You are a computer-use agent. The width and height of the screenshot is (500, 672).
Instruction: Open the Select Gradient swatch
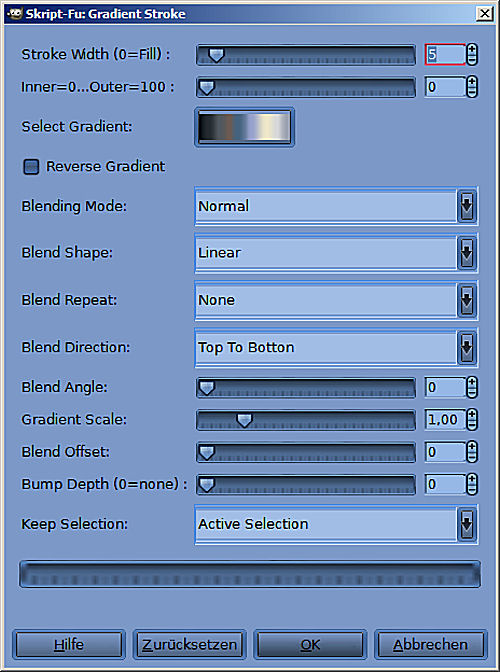244,127
